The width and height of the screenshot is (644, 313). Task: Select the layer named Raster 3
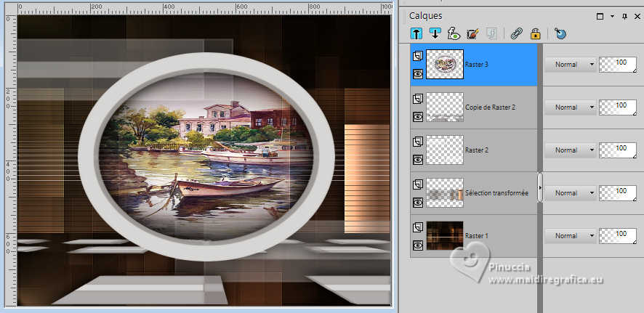coord(476,65)
